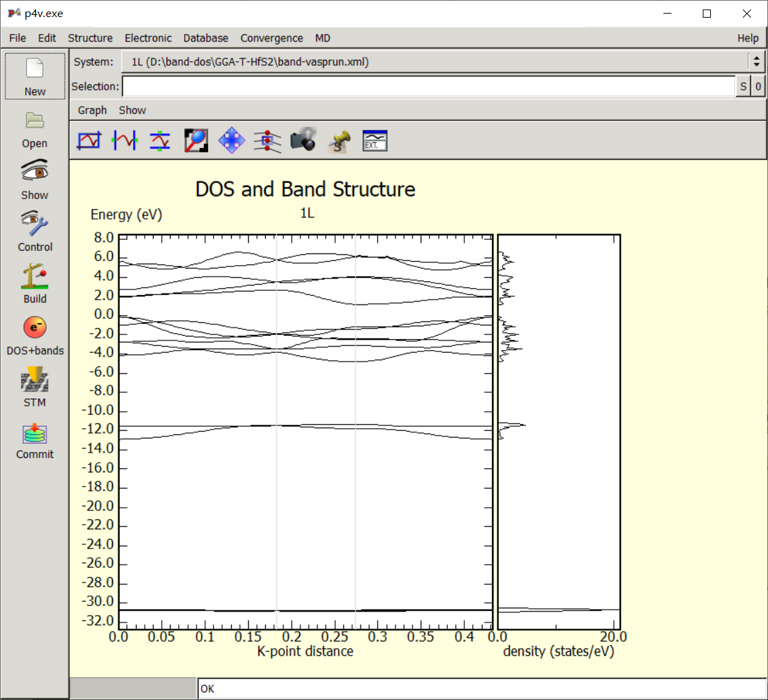Close the p4v.exe window
This screenshot has height=700, width=768.
(x=746, y=13)
